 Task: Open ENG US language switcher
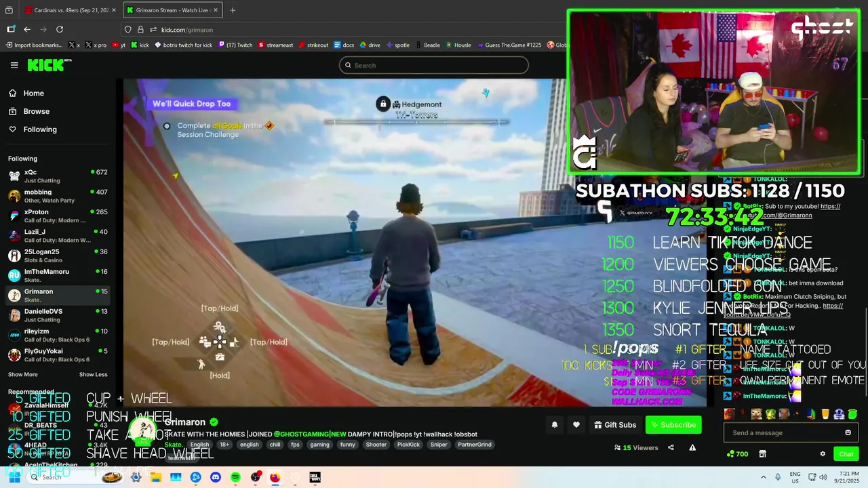795,477
